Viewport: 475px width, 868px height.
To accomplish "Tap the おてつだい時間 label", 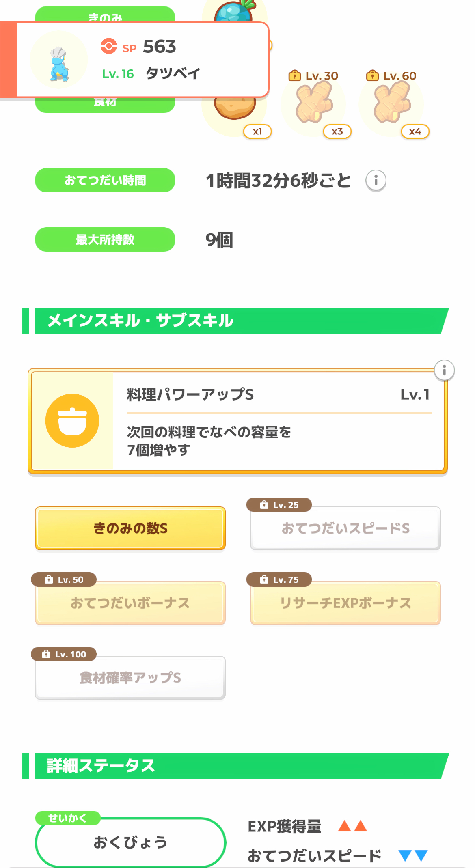I will [105, 180].
